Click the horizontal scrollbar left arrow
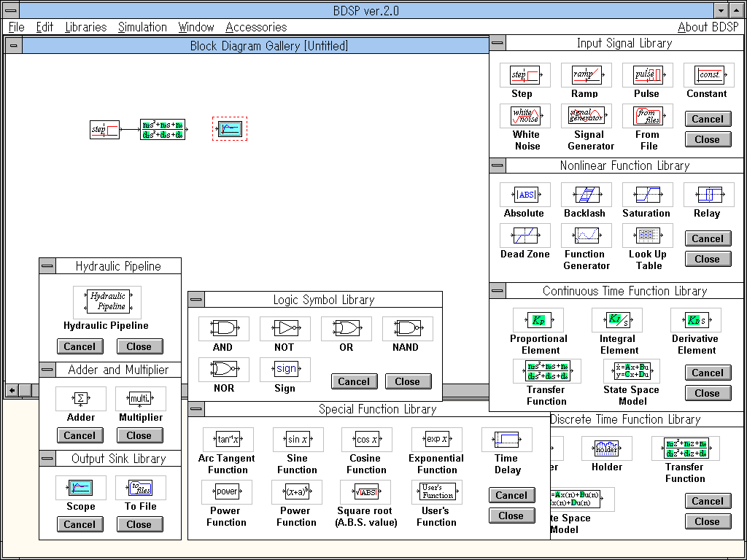 (12, 390)
